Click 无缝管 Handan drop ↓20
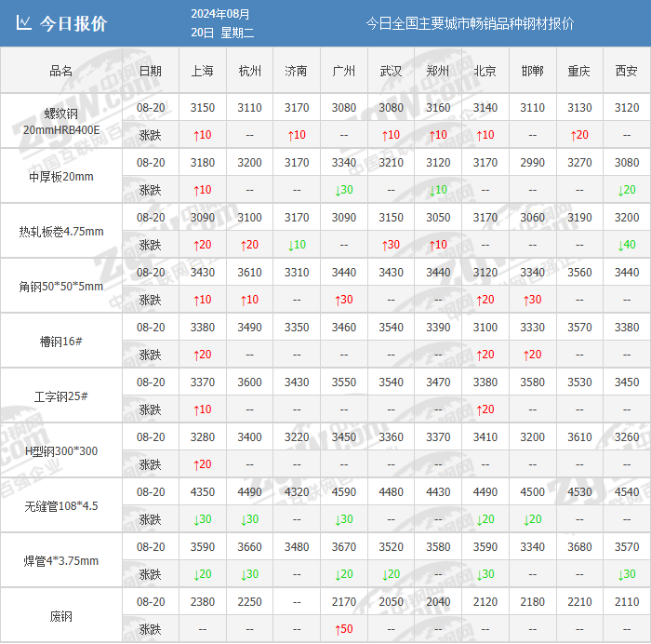Screen dimensions: 651x644 pyautogui.click(x=532, y=519)
